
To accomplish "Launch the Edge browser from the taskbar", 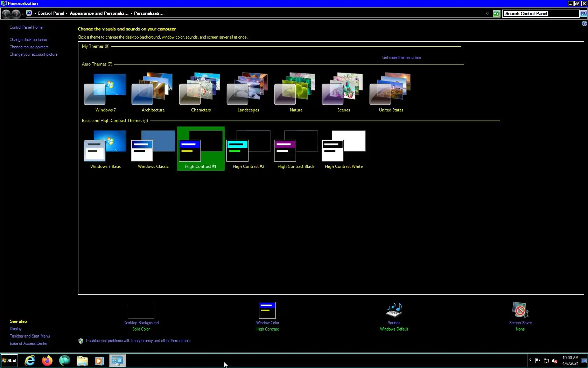I will (x=65, y=361).
